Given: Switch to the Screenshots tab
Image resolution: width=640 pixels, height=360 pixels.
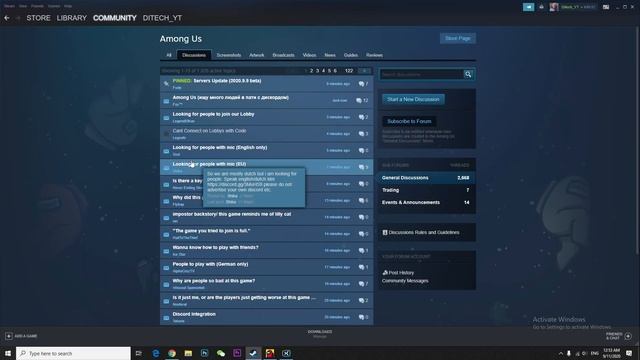Looking at the screenshot, I should tap(229, 55).
